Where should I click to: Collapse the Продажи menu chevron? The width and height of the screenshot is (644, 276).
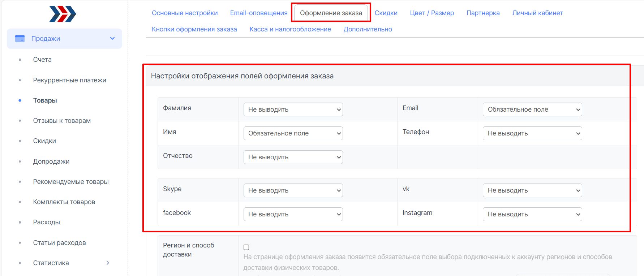click(x=112, y=38)
